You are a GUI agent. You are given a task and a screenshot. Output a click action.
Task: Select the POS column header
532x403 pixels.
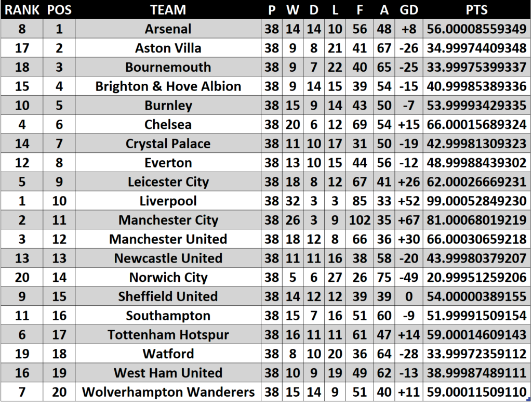[59, 10]
